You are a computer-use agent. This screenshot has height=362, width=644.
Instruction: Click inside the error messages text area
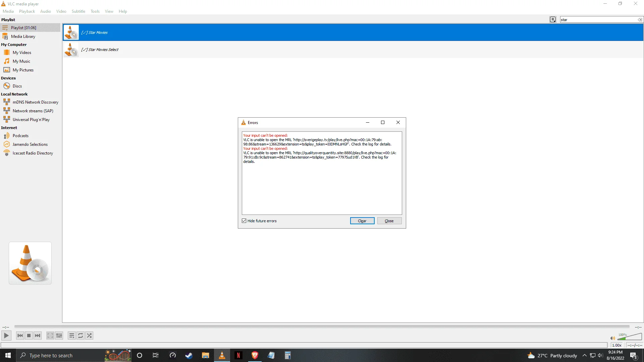(x=322, y=173)
